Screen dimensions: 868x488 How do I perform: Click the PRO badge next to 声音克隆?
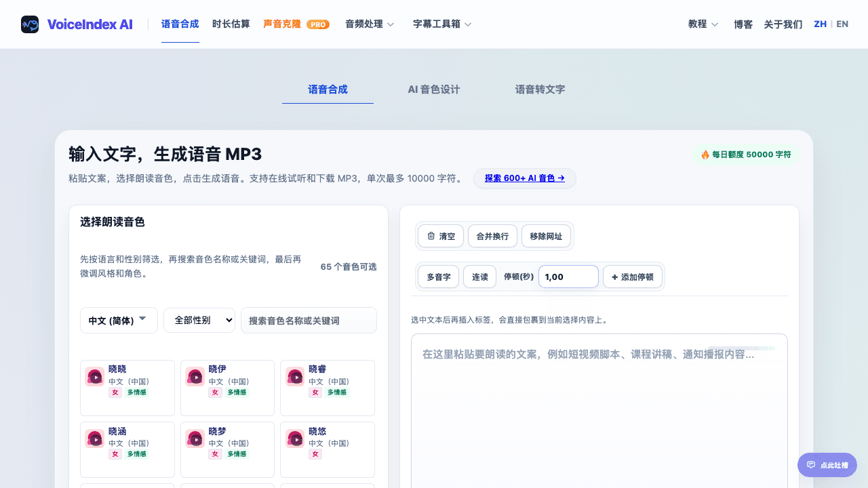click(318, 24)
